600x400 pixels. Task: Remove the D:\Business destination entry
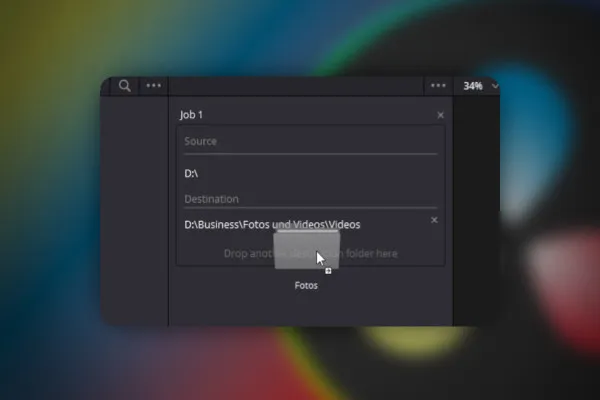pos(434,220)
